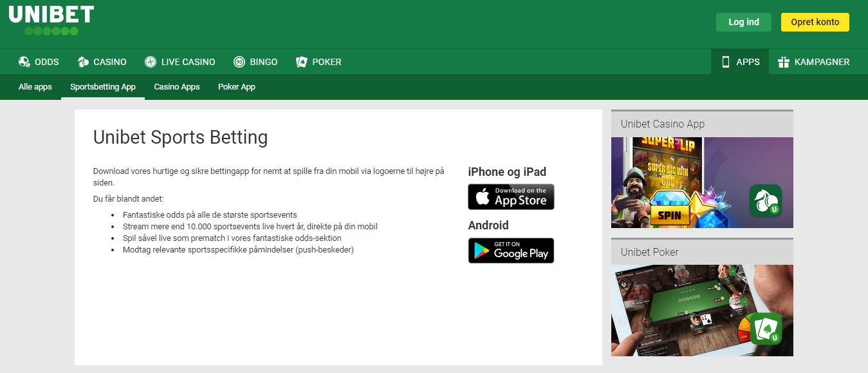This screenshot has height=373, width=868.
Task: Click the Unibet logo
Action: point(51,20)
